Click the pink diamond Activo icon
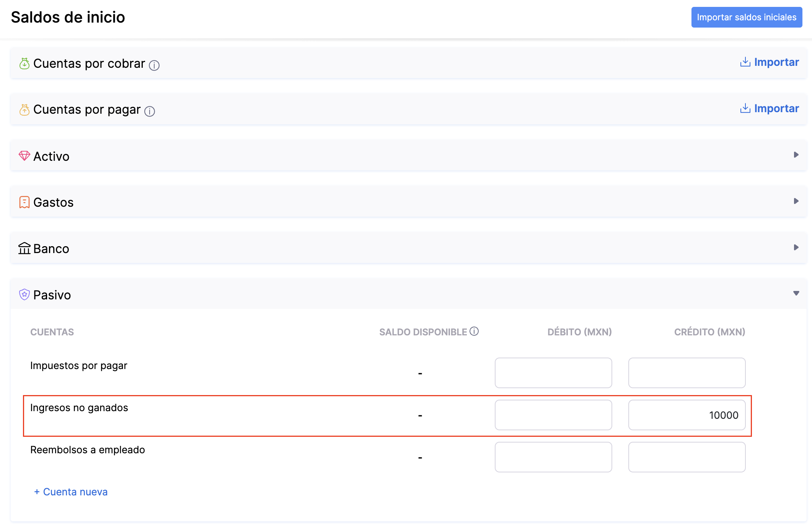Screen dimensions: 812x526 tap(24, 156)
